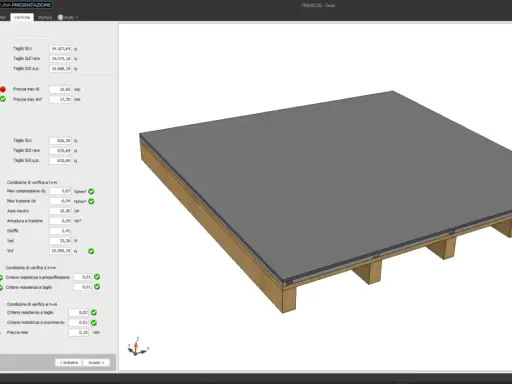The height and width of the screenshot is (384, 512).
Task: Select the Freccia max t0 value field
Action: tap(61, 89)
